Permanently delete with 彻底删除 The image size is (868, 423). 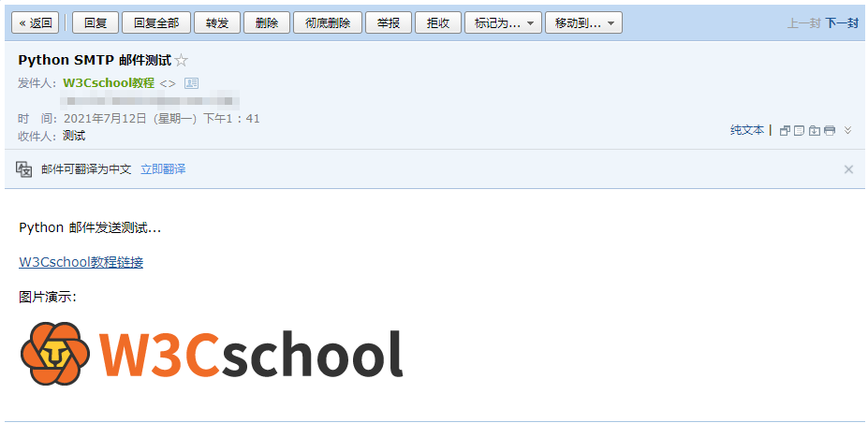pyautogui.click(x=328, y=22)
